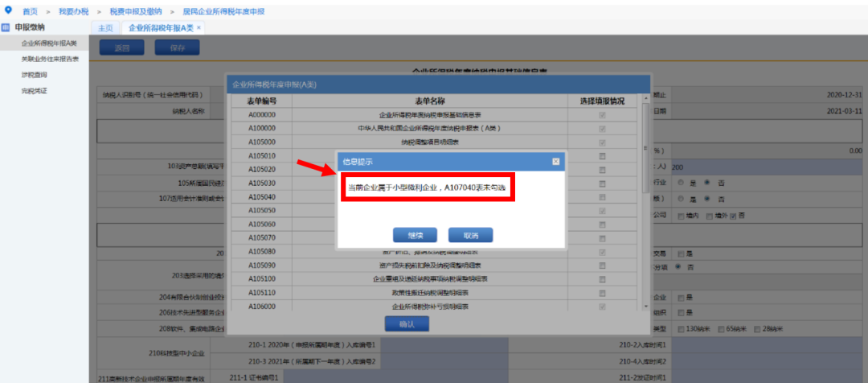The image size is (868, 383).
Task: Click 政策性搬迁纳税调整明细表 row name
Action: coord(430,293)
